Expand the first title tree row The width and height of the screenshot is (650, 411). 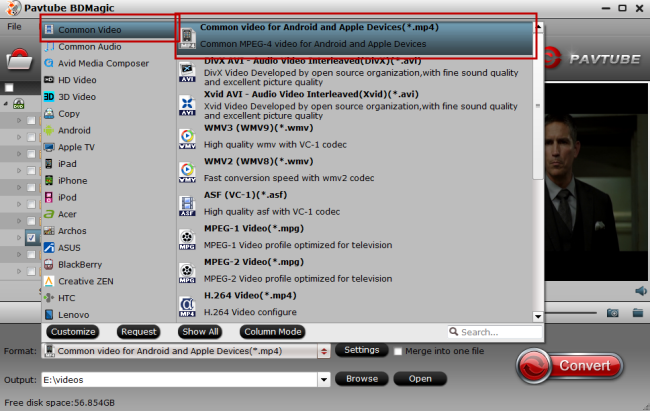click(19, 120)
